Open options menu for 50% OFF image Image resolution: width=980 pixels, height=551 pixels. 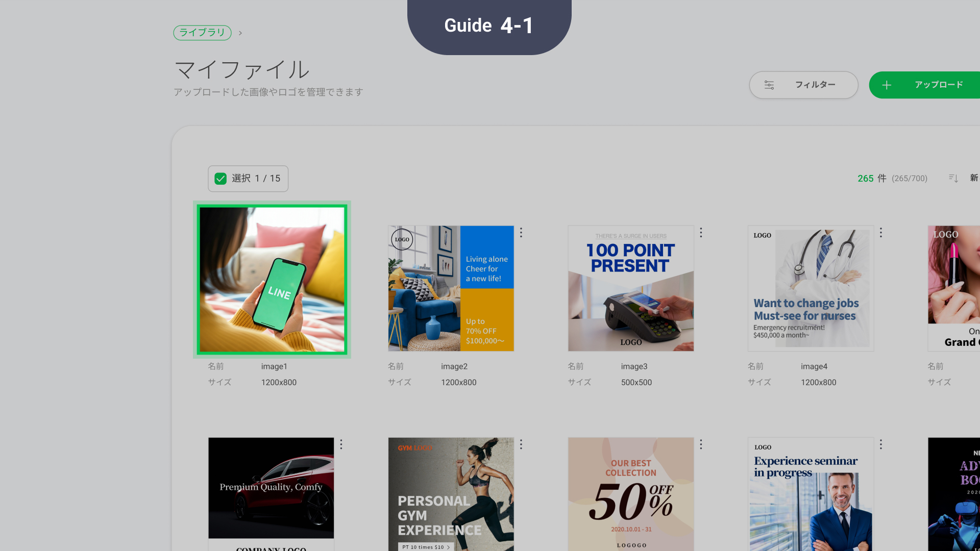point(701,444)
